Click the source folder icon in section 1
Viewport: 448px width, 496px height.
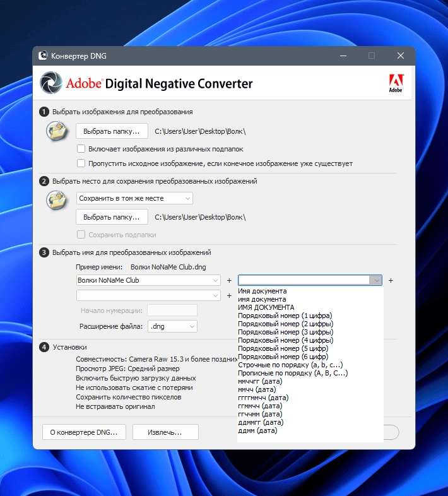(x=57, y=131)
